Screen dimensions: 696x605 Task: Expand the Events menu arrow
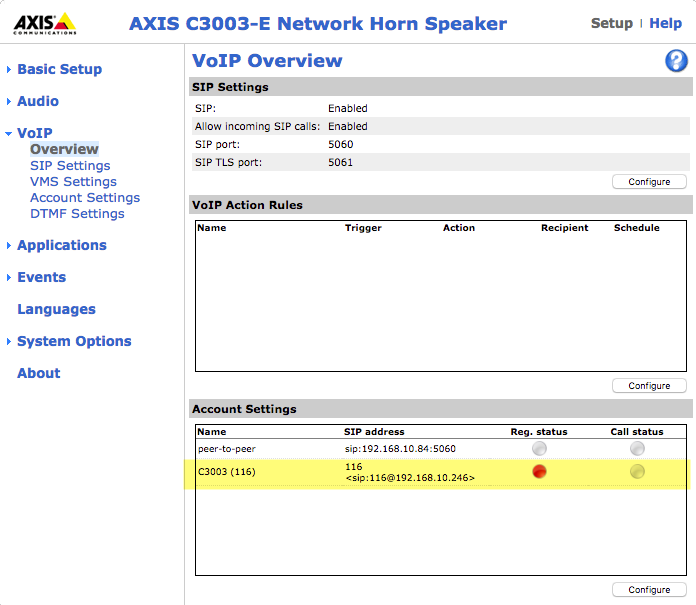8,277
